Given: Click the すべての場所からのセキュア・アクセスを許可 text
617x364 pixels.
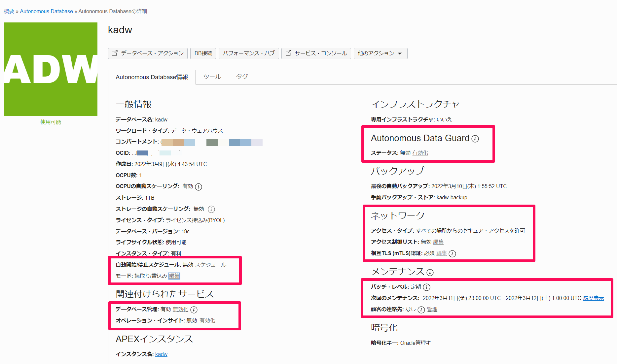Looking at the screenshot, I should tap(471, 231).
